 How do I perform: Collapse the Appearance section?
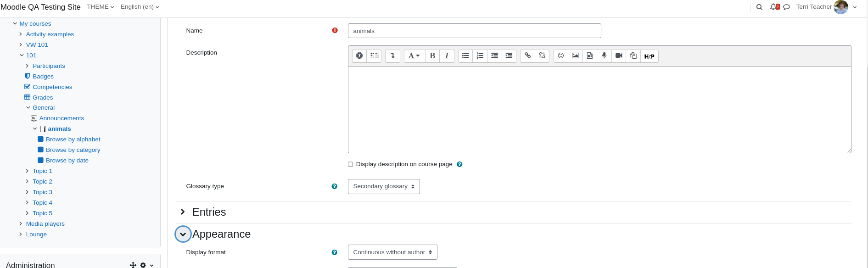tap(183, 234)
